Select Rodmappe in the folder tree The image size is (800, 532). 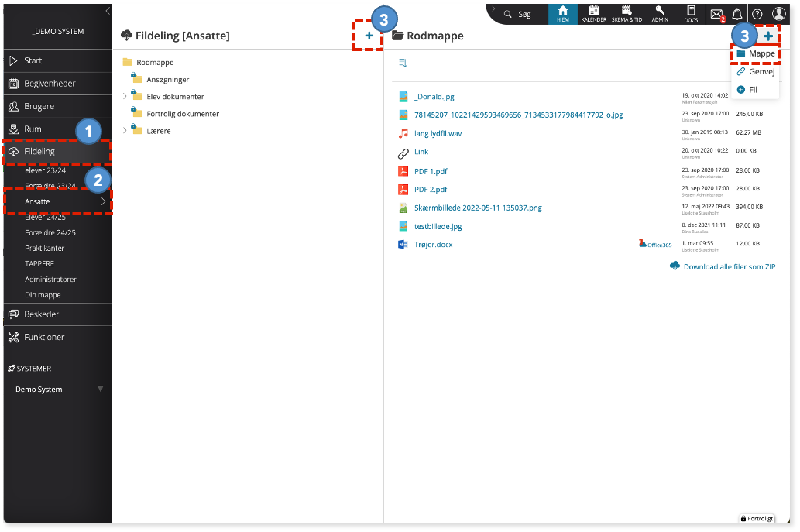coord(155,62)
